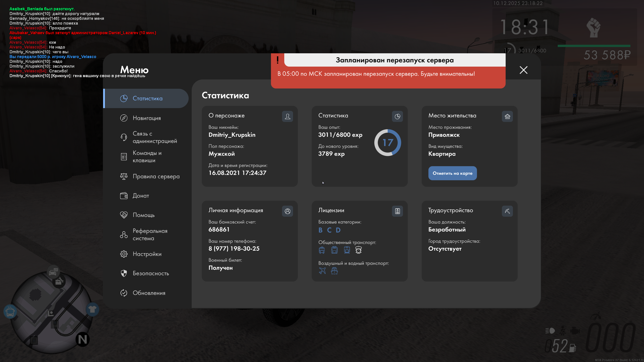Go to Настройки in the sidebar
Screen dimensions: 644x362
coord(147,254)
